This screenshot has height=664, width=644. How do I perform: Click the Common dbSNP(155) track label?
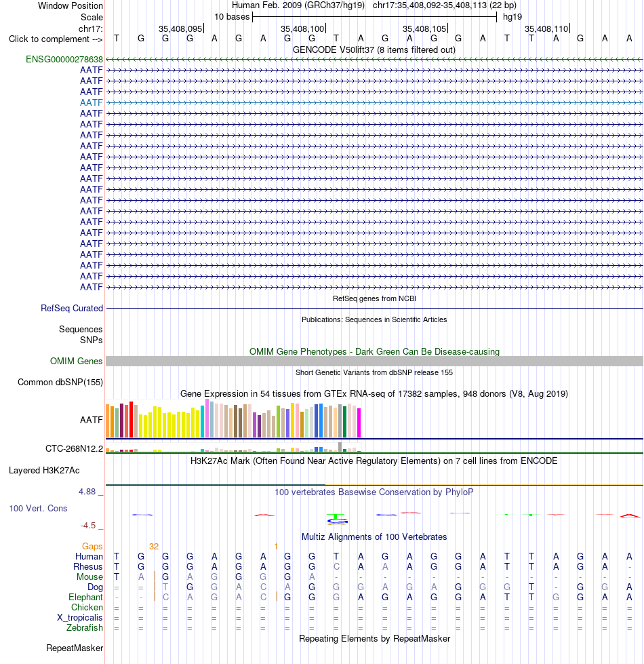click(x=60, y=383)
